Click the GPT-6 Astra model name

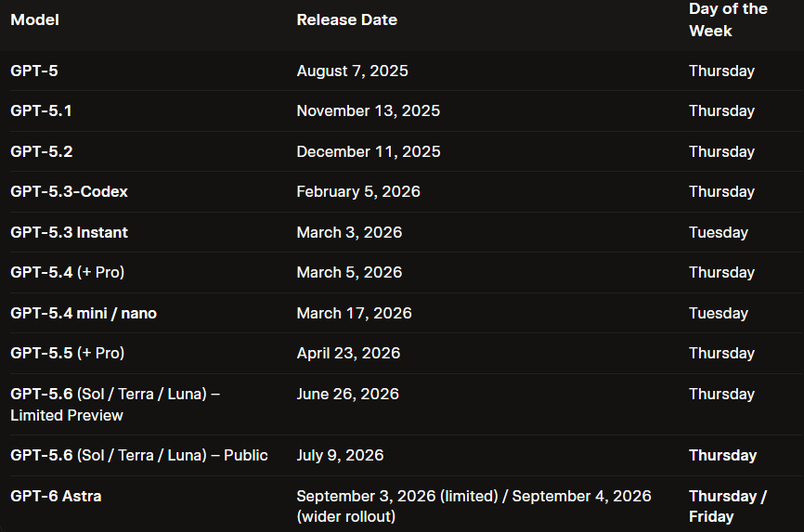tap(56, 496)
